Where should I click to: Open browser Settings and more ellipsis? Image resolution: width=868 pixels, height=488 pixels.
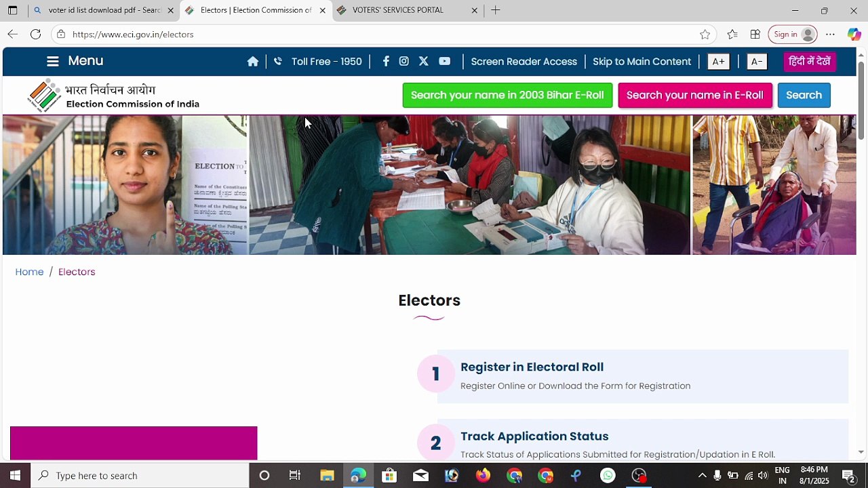click(831, 35)
